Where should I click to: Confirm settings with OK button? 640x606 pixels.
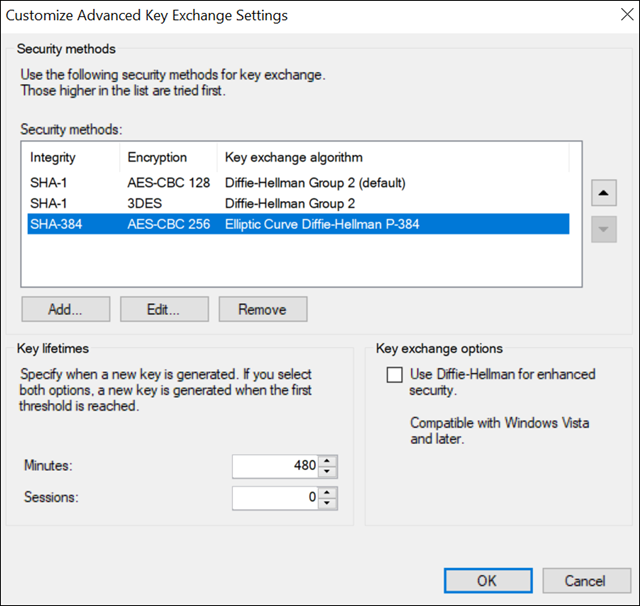pos(488,581)
